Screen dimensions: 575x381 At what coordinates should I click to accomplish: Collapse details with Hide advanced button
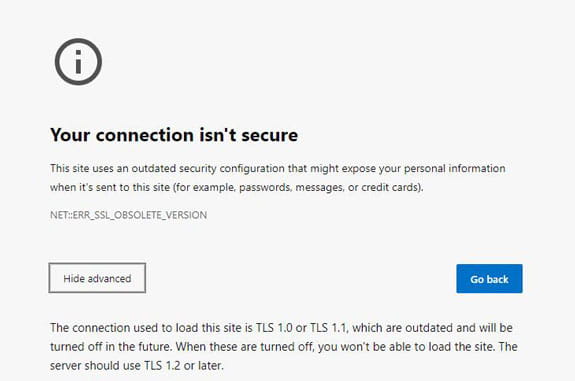tap(97, 278)
